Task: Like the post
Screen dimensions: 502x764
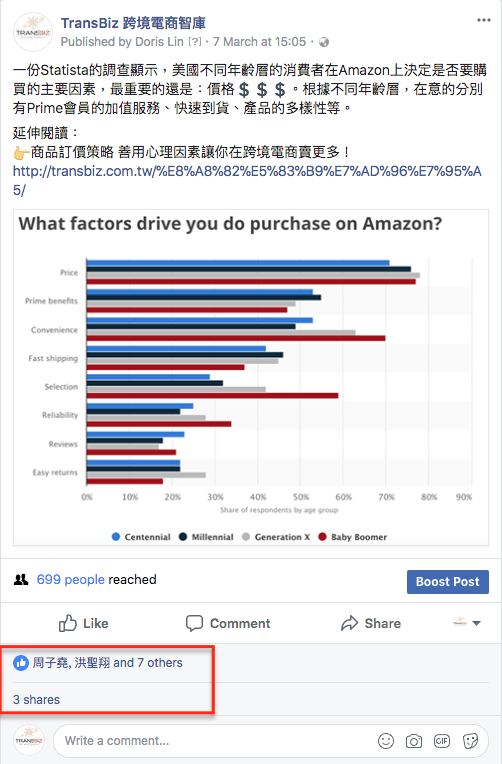Action: [x=83, y=623]
